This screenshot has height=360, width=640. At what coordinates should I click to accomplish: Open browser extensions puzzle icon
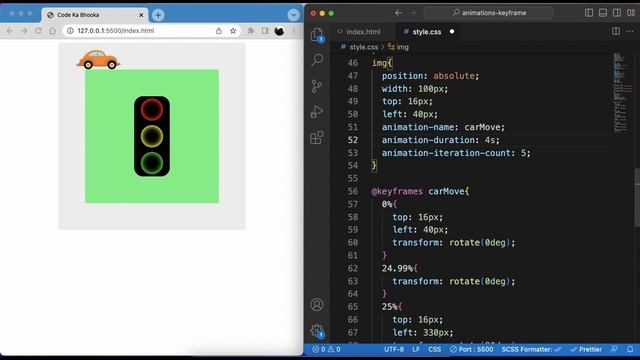(251, 31)
